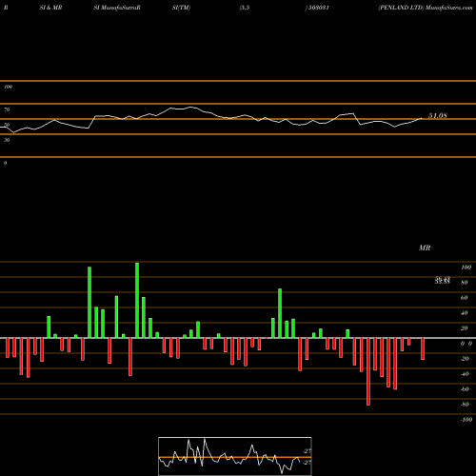Click the -80 label on MR axis
Viewport: 476px width, 476px height.
click(x=465, y=405)
